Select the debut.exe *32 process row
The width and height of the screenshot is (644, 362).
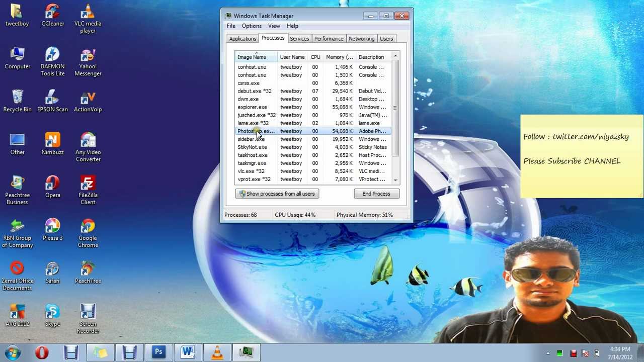313,91
